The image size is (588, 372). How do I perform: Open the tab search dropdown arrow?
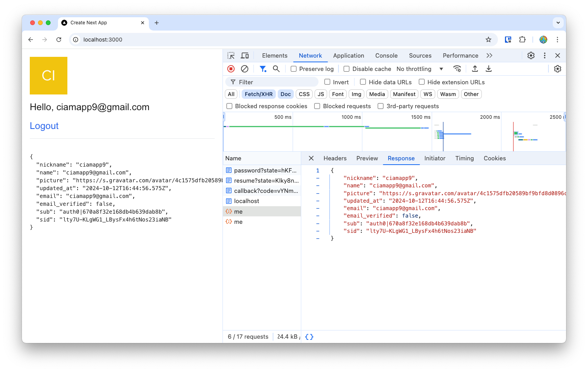pyautogui.click(x=558, y=23)
